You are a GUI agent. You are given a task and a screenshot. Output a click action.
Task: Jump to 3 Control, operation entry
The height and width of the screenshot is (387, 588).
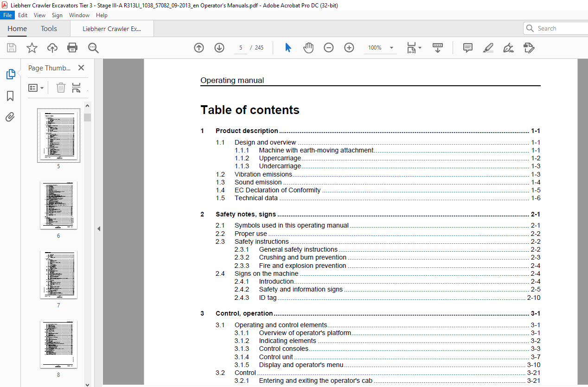point(370,313)
